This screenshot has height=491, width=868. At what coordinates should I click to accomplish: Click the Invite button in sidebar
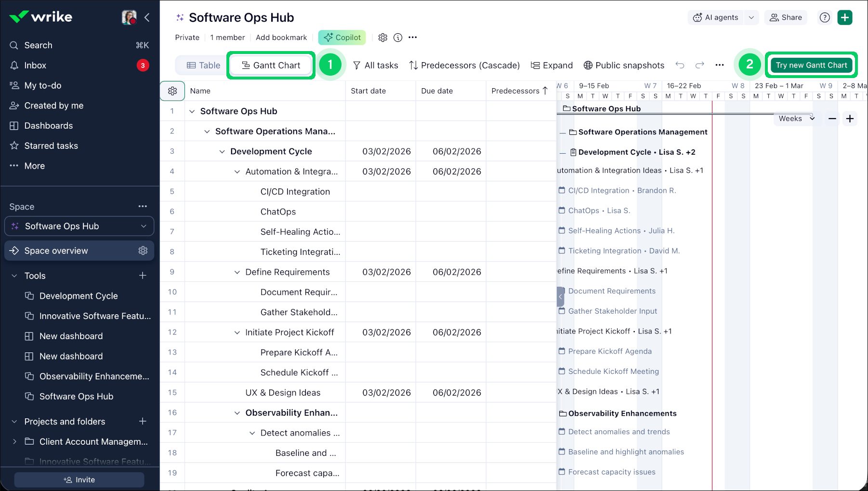click(x=79, y=480)
